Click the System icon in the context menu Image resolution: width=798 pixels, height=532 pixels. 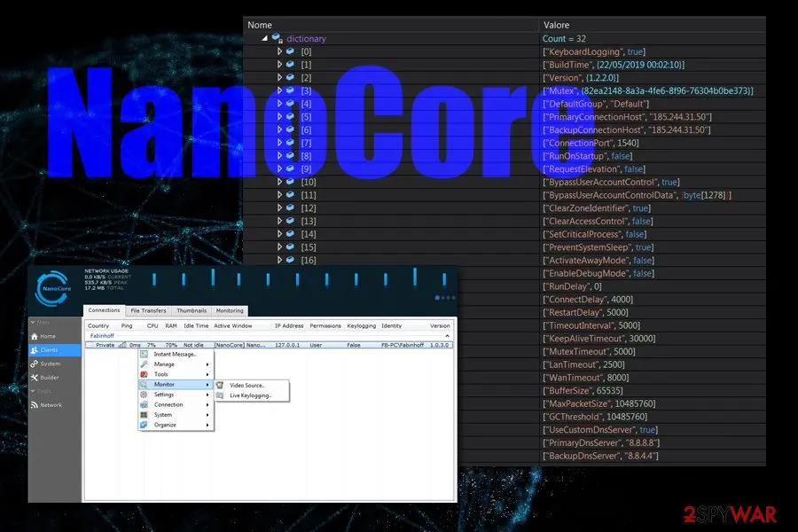point(144,415)
